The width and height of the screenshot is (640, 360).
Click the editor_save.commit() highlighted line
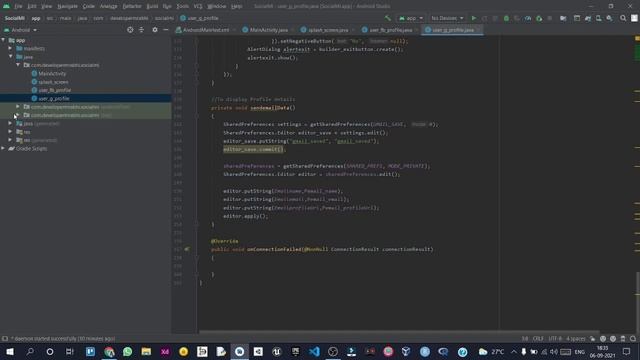[x=253, y=149]
